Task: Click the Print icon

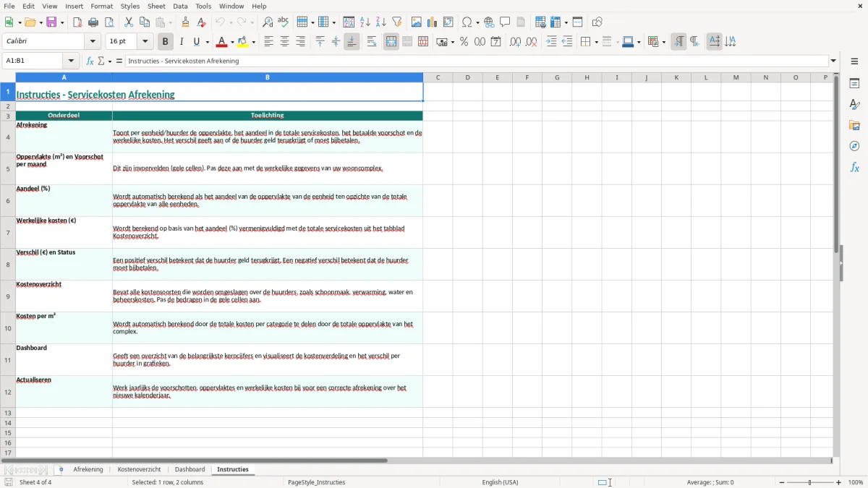Action: (93, 22)
